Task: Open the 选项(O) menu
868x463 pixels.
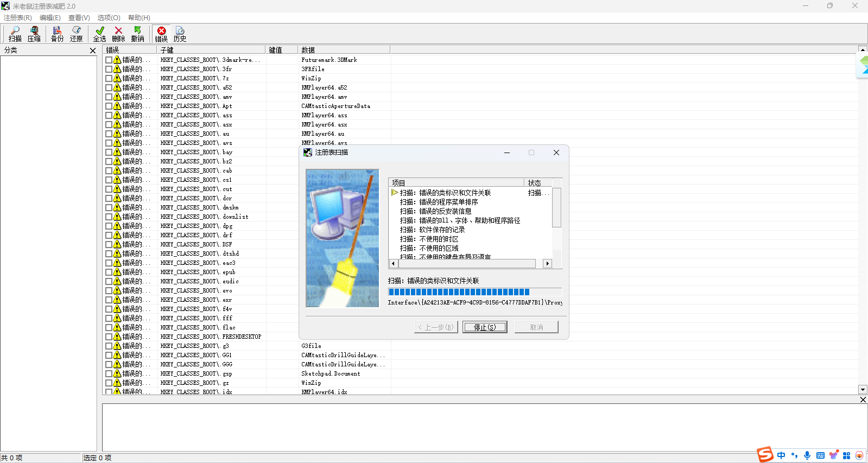Action: click(109, 18)
